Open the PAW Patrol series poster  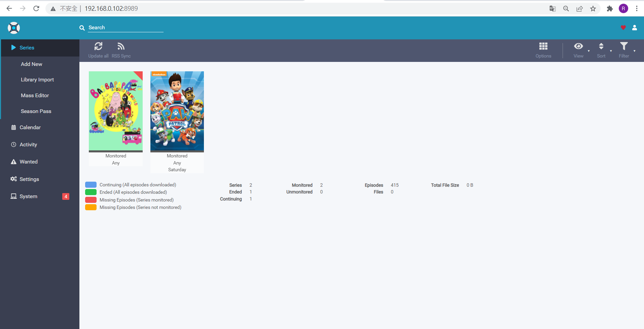[177, 111]
